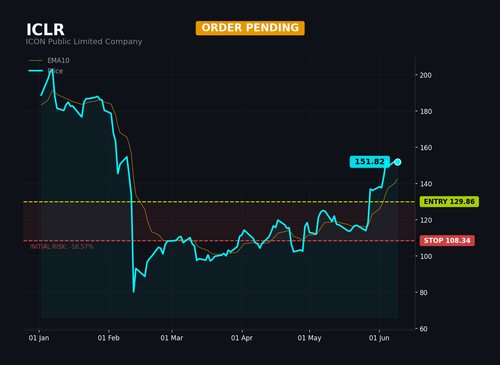Click the ENTRY 129.86 level tag

(449, 202)
